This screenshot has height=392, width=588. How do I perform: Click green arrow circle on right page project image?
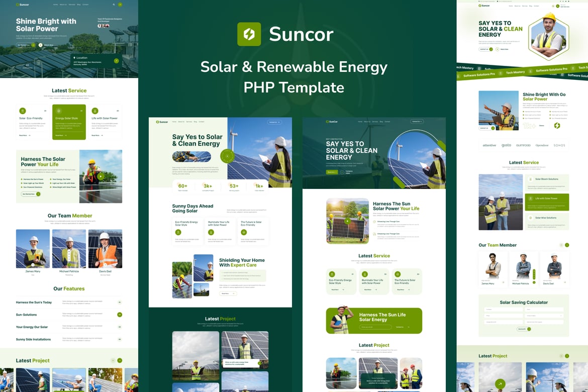[500, 384]
